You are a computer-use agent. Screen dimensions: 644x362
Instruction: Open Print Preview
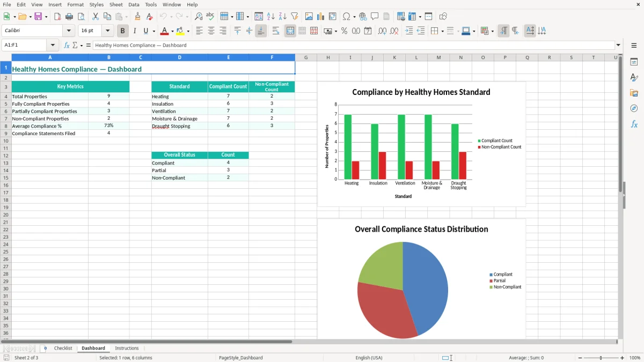point(81,17)
